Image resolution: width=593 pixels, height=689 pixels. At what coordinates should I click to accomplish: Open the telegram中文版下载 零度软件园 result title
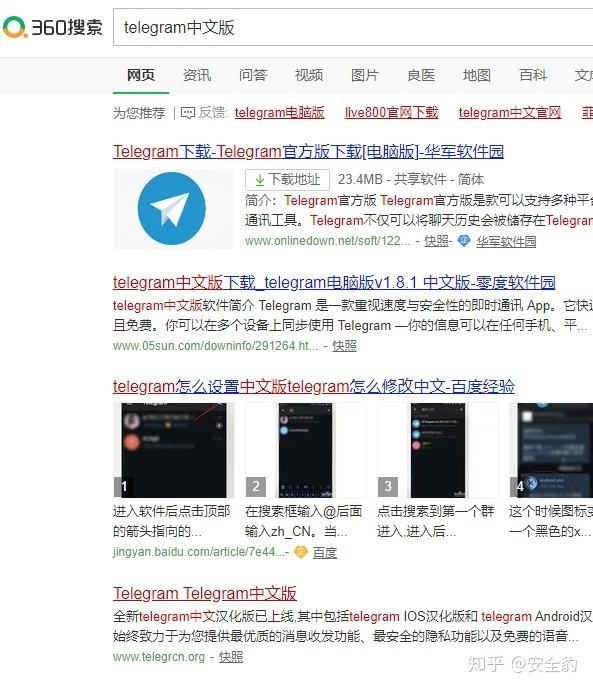[334, 283]
